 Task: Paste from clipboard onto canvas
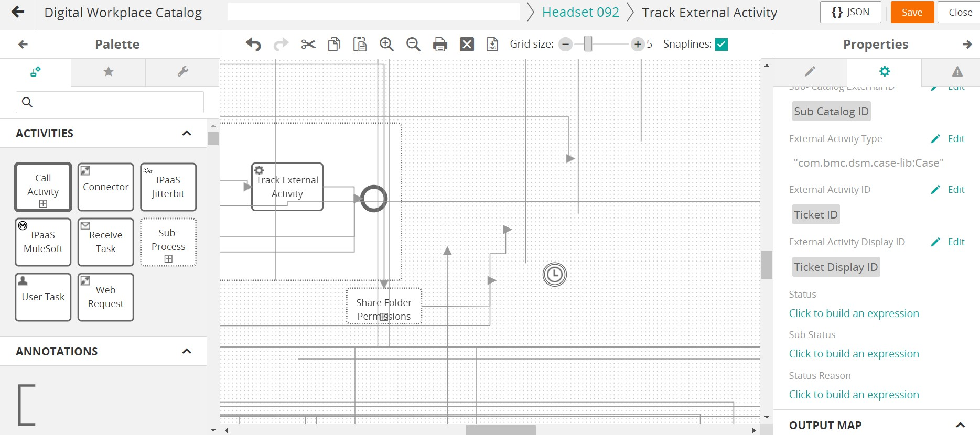pos(360,45)
